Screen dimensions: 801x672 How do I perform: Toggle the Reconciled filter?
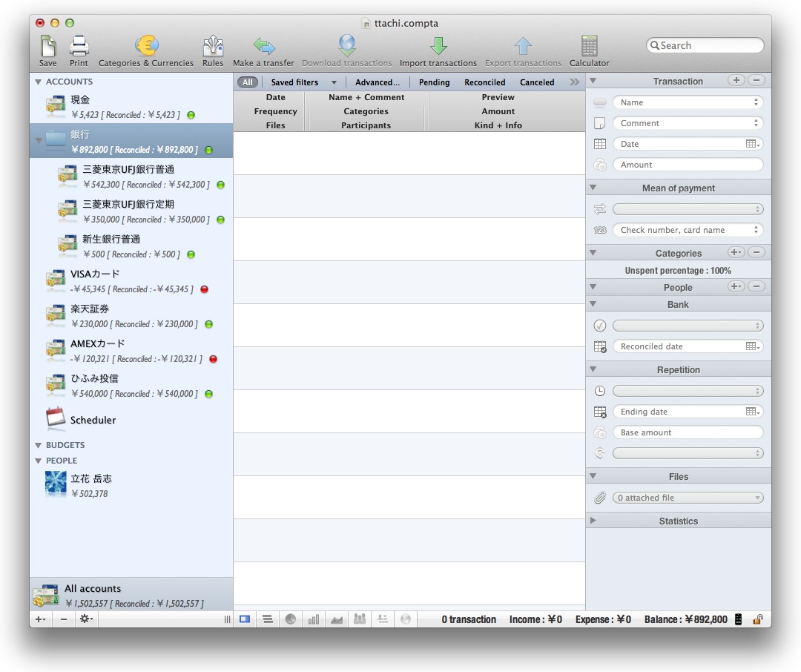[x=484, y=82]
